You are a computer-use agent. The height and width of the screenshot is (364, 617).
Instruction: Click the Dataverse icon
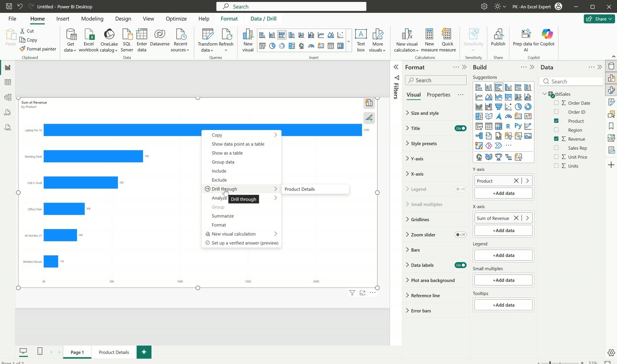[160, 37]
